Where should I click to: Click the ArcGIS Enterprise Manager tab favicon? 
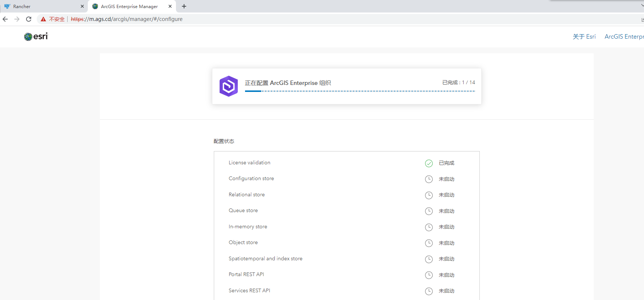[x=95, y=6]
